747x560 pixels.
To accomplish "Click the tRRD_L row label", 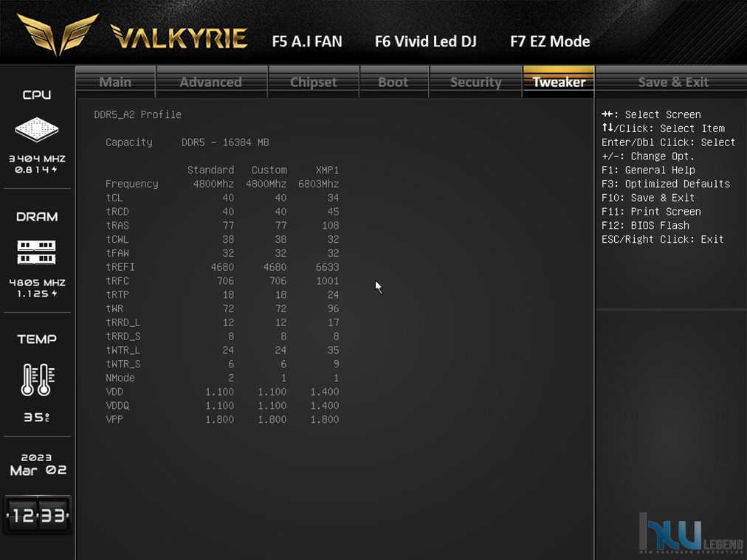I will (123, 322).
